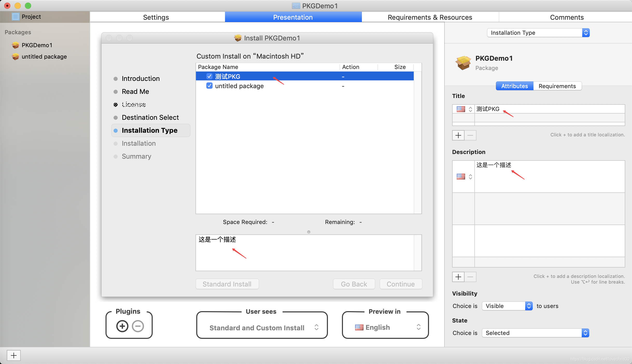Click the Package Name column header
Viewport: 632px width, 364px height.
268,67
